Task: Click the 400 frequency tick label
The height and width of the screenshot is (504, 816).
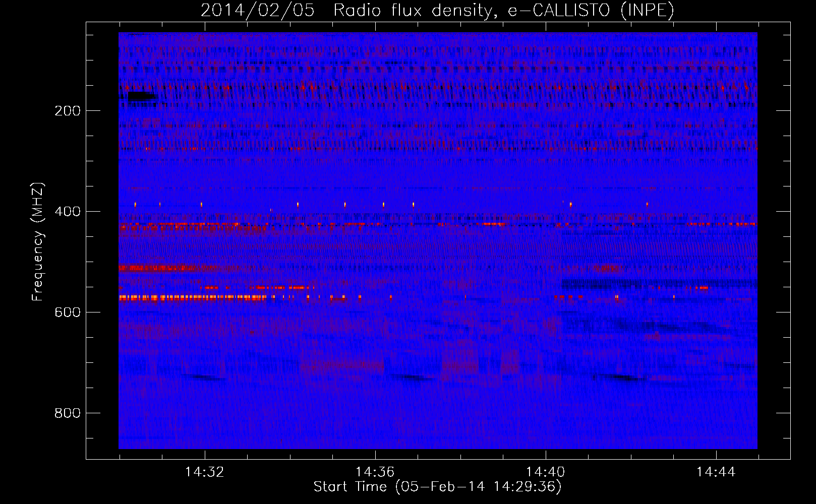Action: point(68,212)
